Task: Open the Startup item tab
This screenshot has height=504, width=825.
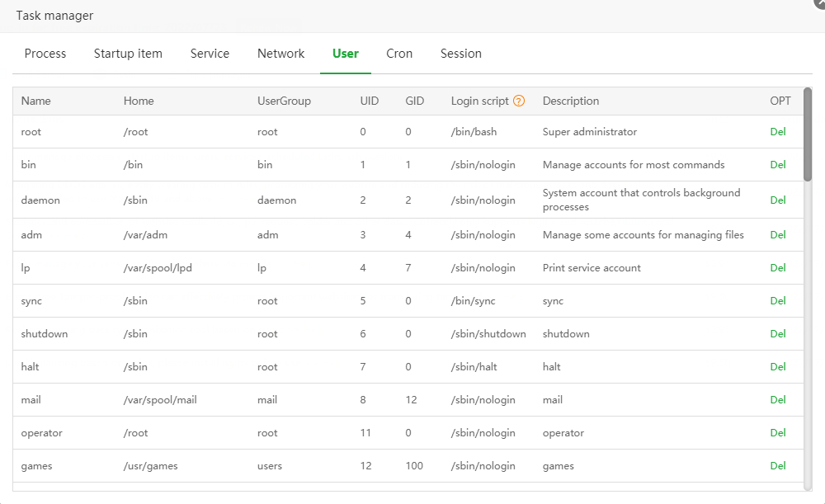Action: (x=128, y=54)
